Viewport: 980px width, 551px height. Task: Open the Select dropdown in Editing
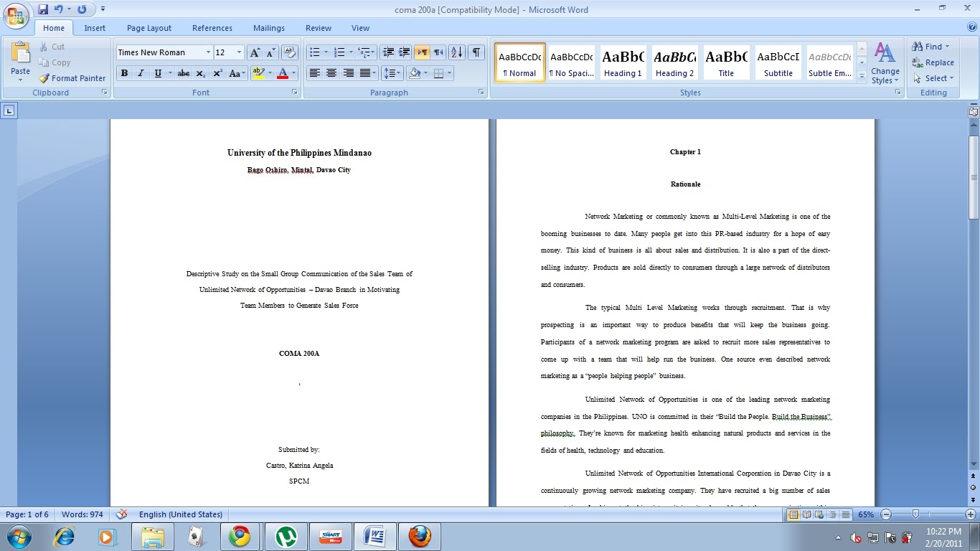[x=933, y=78]
